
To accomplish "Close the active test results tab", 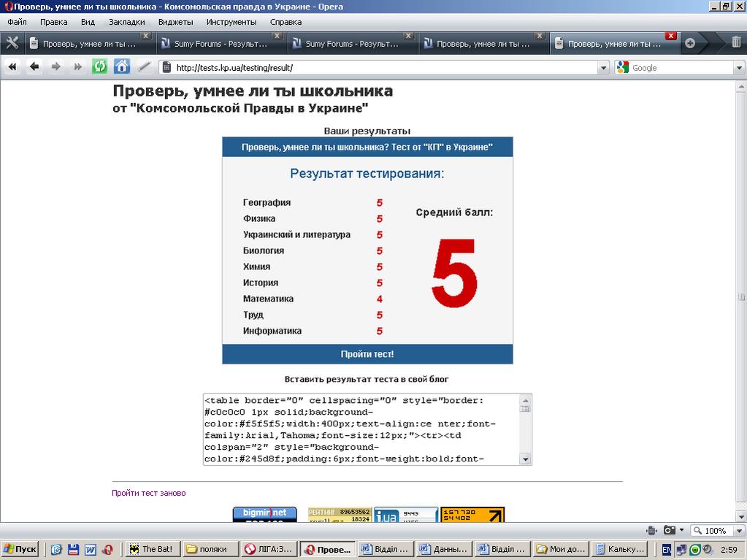I will point(670,36).
